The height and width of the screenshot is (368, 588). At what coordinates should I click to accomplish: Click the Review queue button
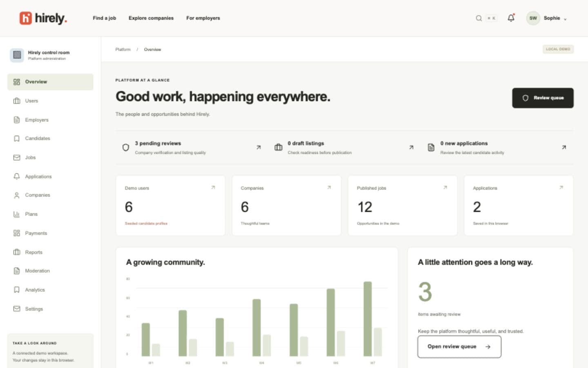543,98
